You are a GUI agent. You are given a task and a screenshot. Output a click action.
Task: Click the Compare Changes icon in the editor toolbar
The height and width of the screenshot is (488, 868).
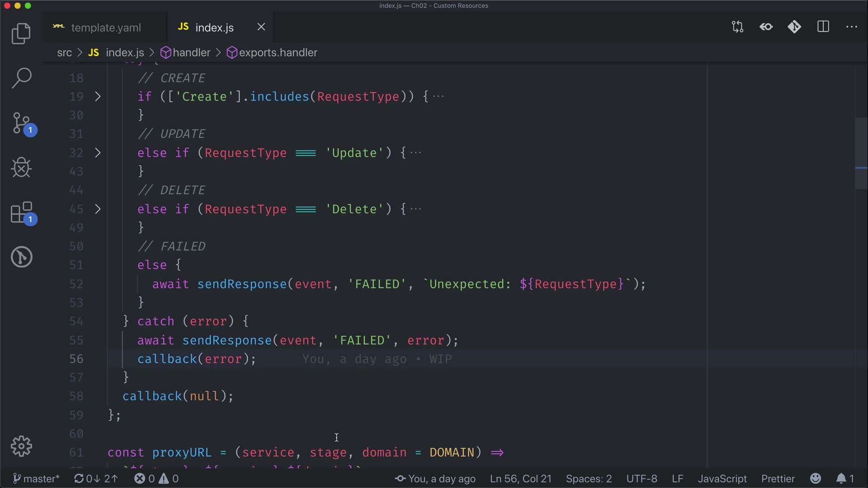(737, 27)
